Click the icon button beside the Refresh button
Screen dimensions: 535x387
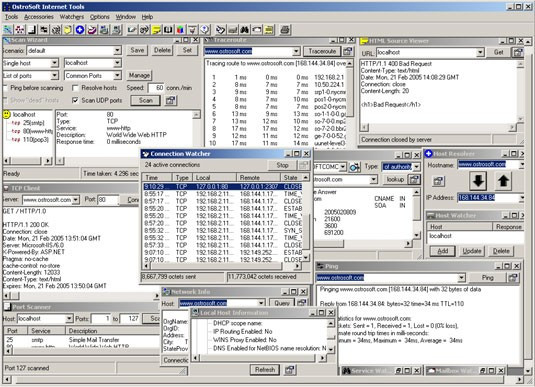(x=290, y=370)
